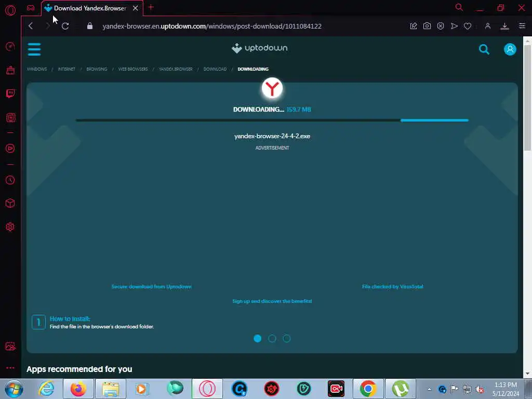Click the How to install heading
Image resolution: width=532 pixels, height=399 pixels.
coord(70,318)
